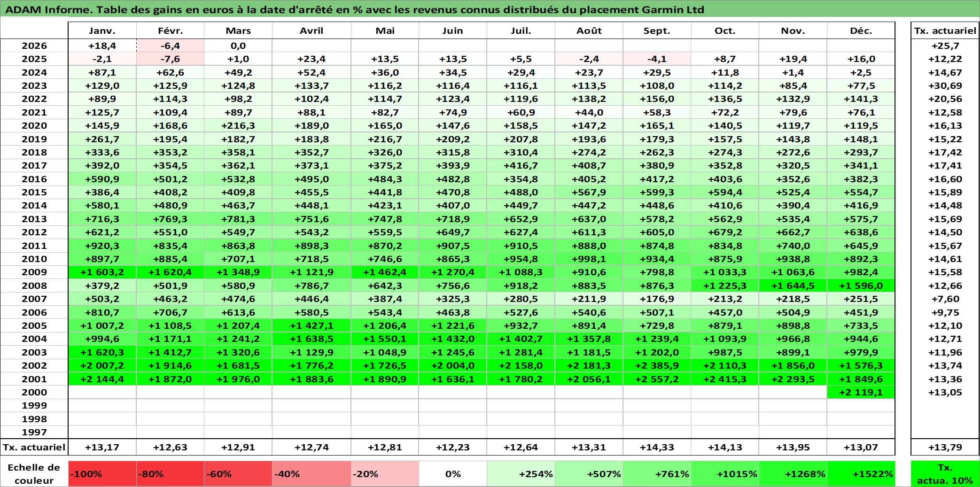
Task: Click the 'Avril' column header
Action: point(311,31)
